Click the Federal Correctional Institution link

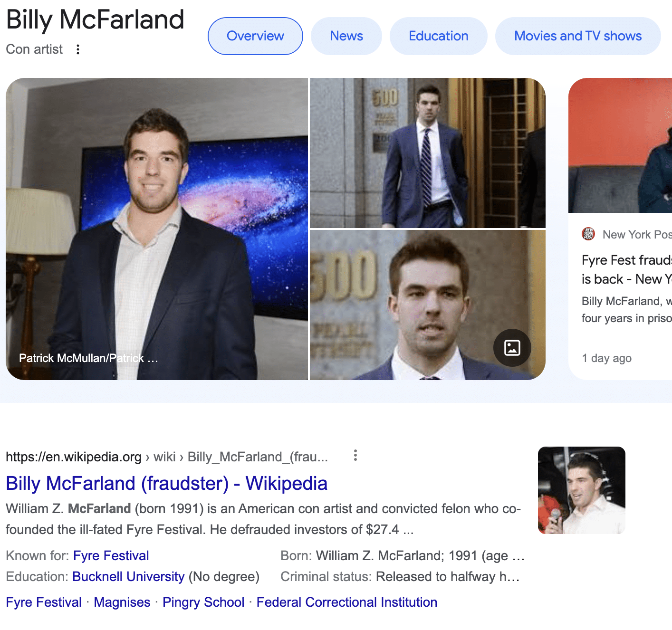(346, 602)
